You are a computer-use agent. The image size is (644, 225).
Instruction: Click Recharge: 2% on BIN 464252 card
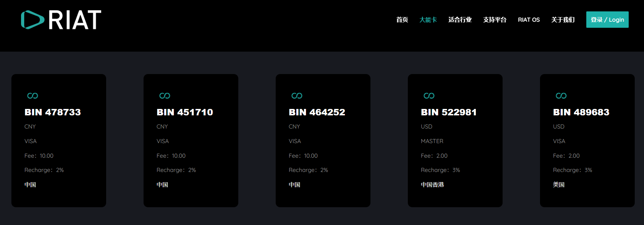click(308, 170)
